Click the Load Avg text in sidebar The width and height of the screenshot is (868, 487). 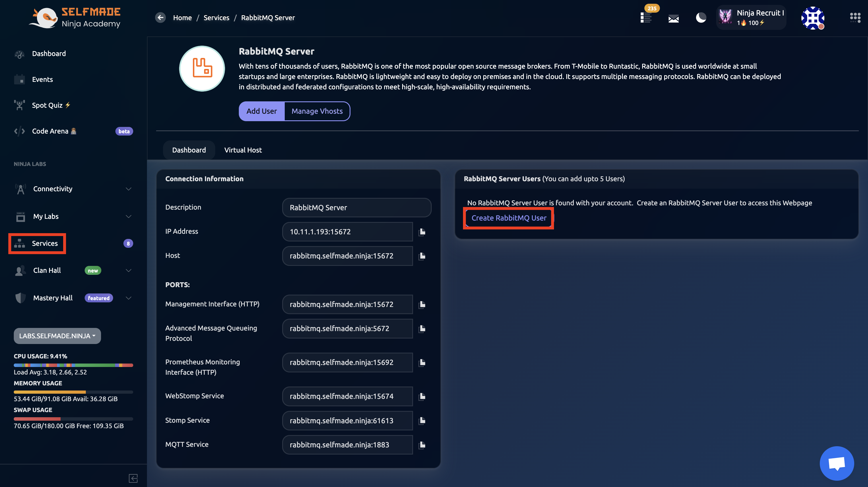[50, 372]
